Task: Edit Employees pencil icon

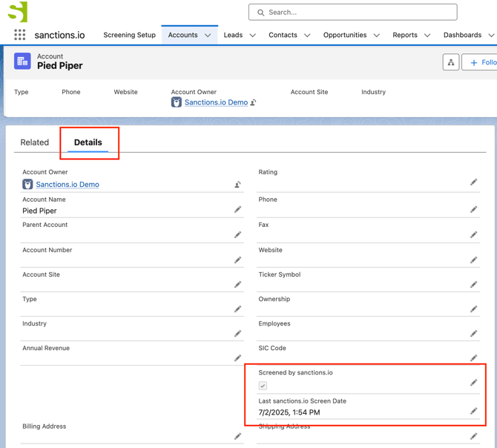Action: [x=473, y=333]
